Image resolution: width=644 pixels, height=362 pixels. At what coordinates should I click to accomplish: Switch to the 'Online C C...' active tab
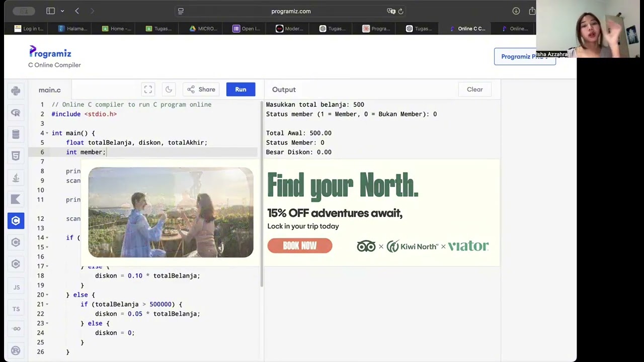point(467,29)
